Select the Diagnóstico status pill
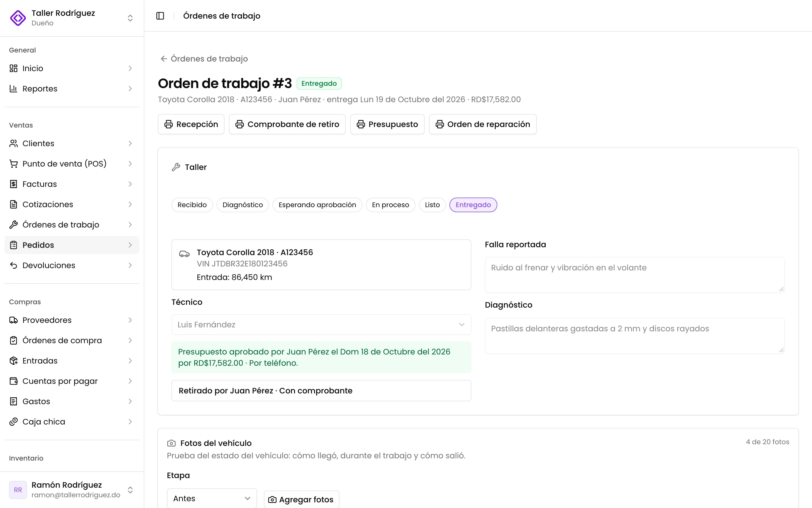 (x=242, y=205)
